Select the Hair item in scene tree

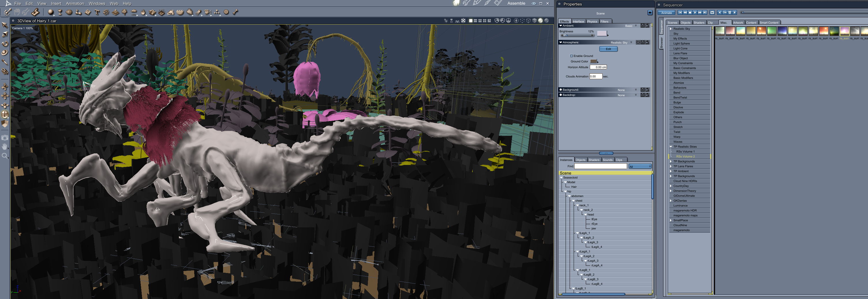(x=574, y=187)
